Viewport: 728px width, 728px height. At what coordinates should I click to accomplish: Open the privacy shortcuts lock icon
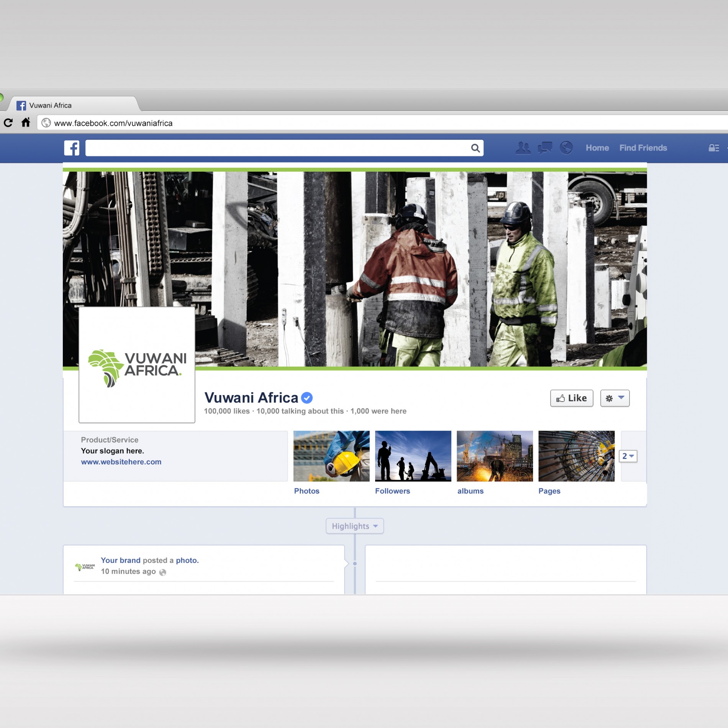713,148
